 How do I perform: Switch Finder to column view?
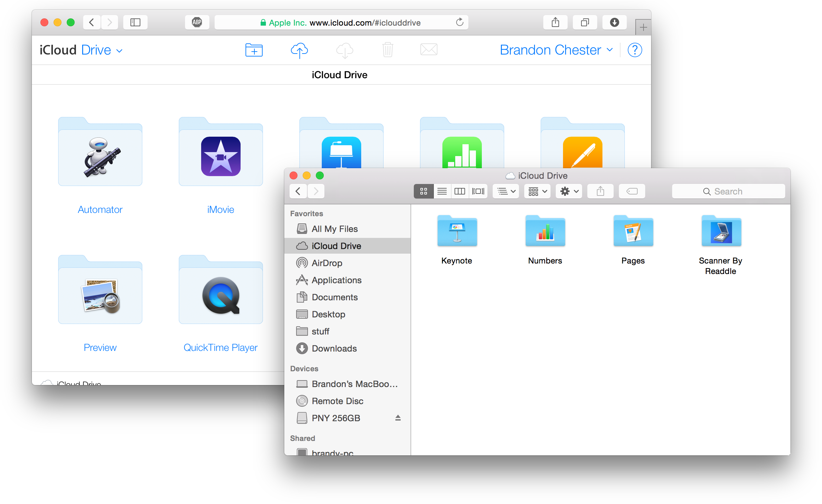coord(460,192)
